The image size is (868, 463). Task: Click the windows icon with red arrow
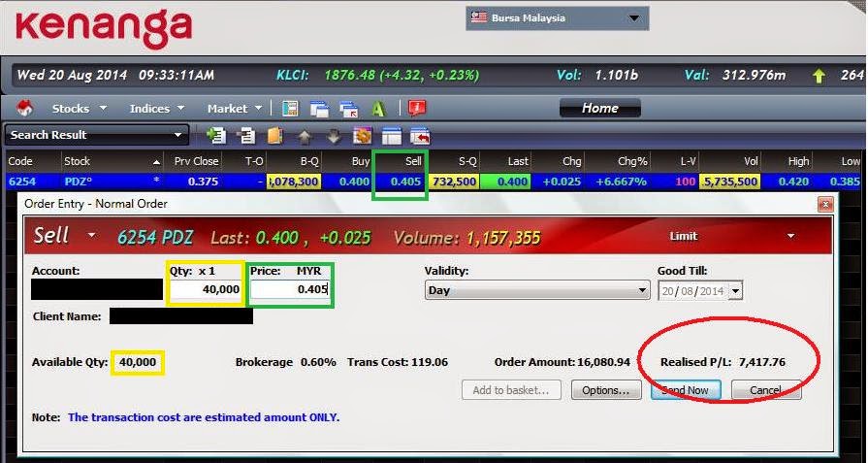pos(349,108)
